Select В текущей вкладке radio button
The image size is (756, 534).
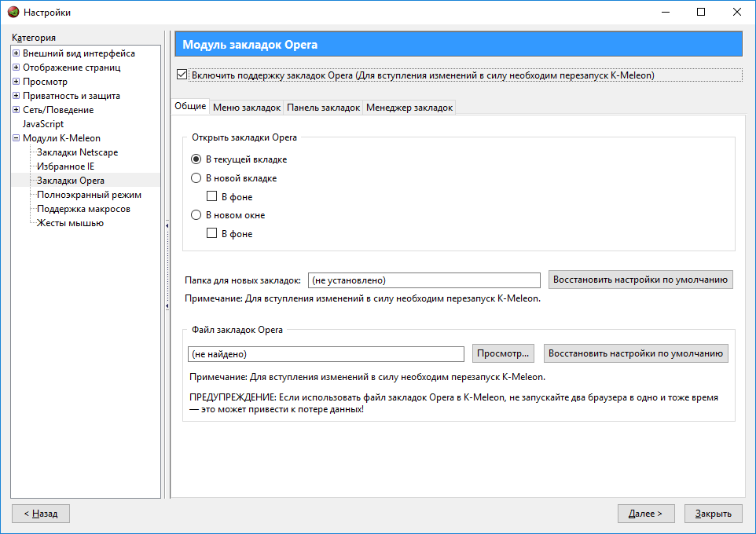click(196, 159)
